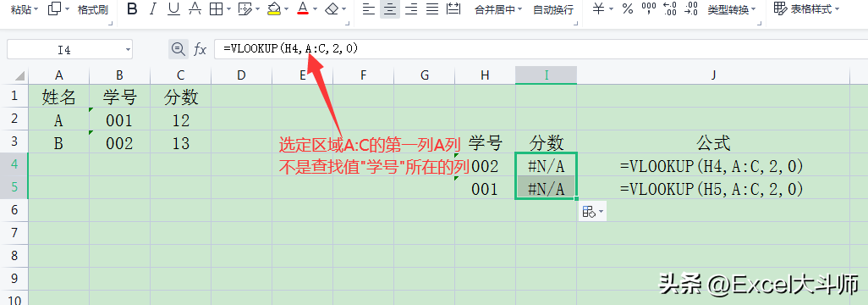Click the red font color A icon
Viewport: 868px width, 305px height.
(303, 8)
